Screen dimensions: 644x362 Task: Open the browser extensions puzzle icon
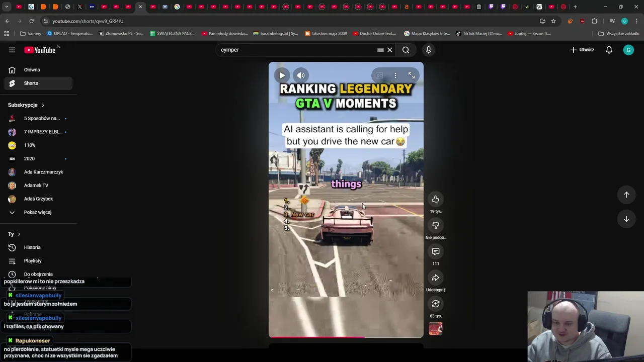point(595,21)
